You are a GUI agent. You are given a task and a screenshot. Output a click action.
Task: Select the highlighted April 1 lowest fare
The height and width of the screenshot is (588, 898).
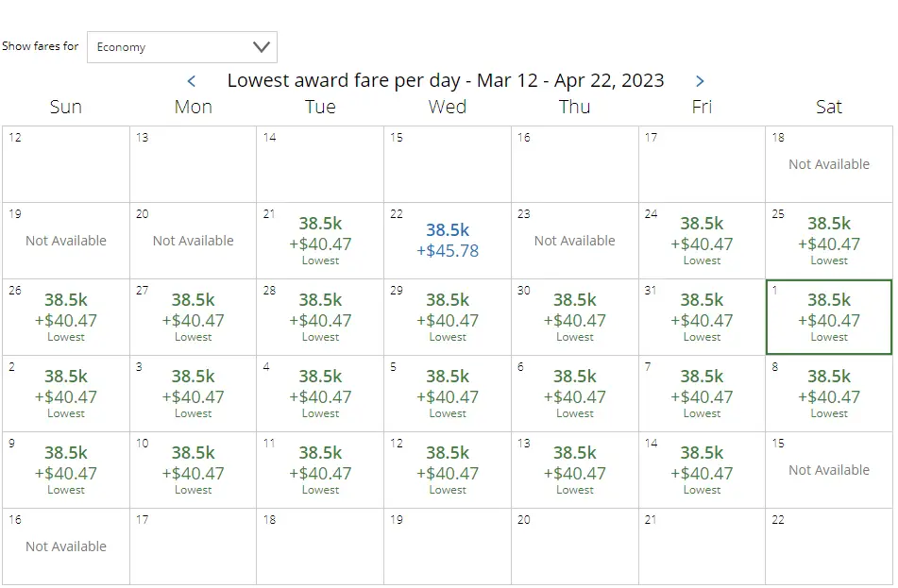coord(829,317)
